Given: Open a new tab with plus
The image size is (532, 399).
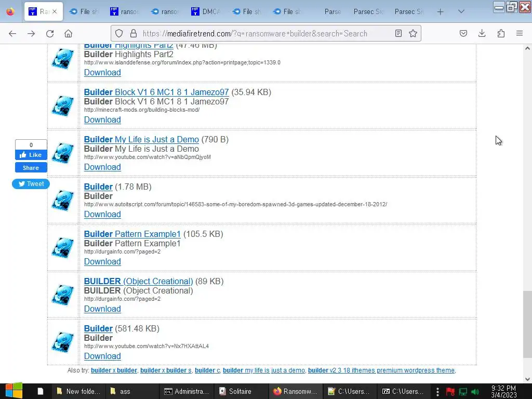Looking at the screenshot, I should tap(441, 11).
